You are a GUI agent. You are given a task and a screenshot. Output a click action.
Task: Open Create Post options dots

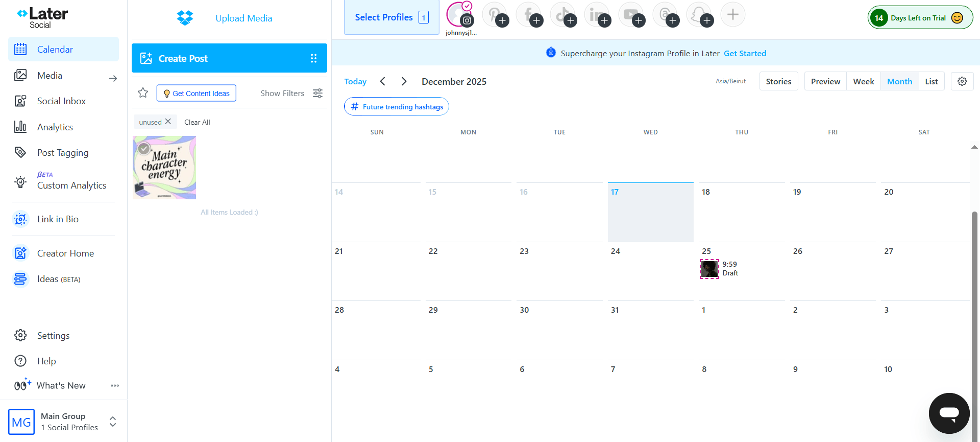click(314, 58)
